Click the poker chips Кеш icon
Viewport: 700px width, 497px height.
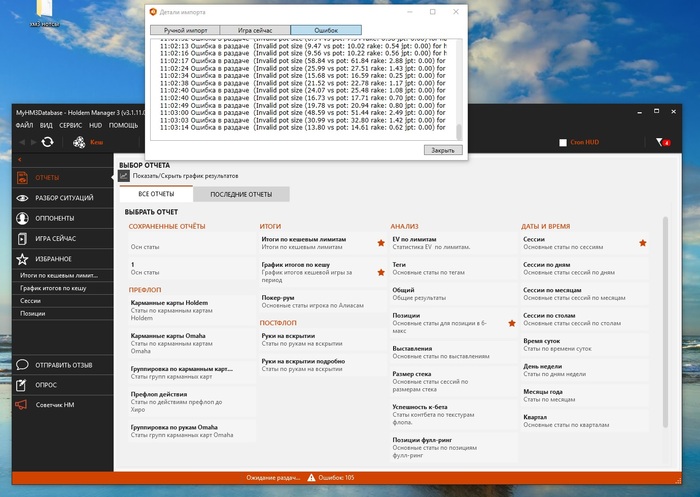tap(79, 142)
